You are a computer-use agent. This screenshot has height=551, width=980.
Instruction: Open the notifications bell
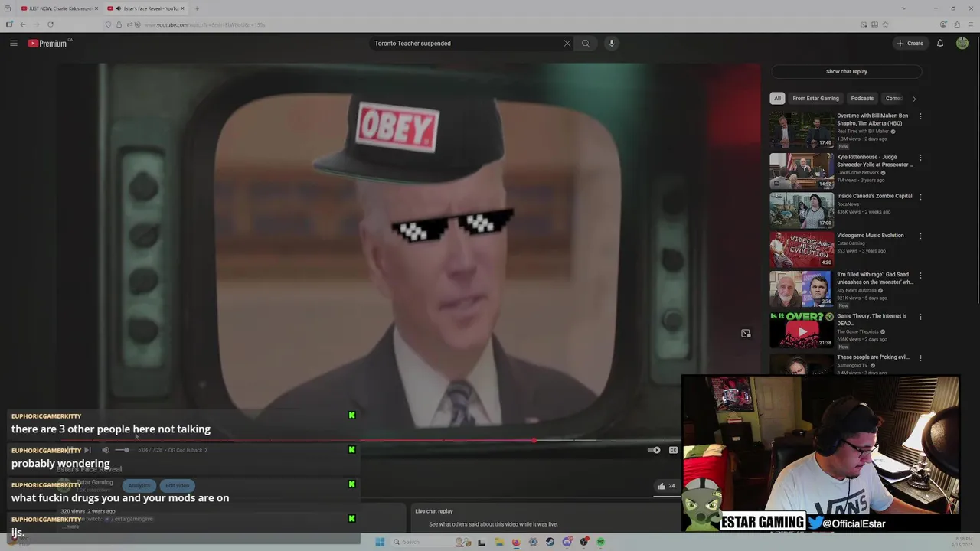tap(940, 44)
